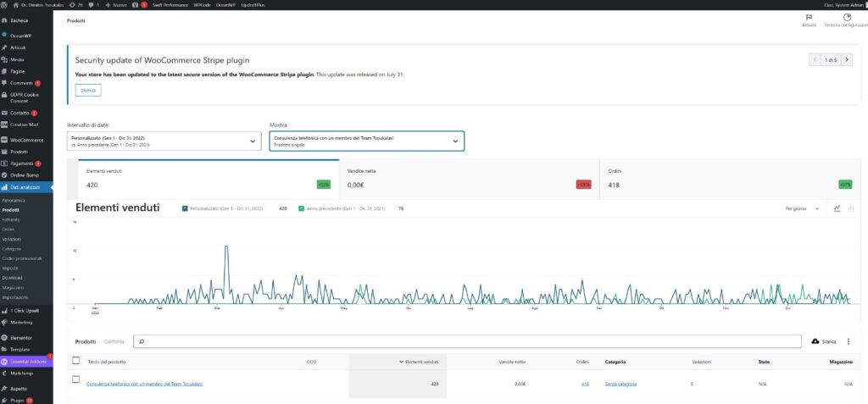This screenshot has height=404, width=868.
Task: Click the plus Nuovo item
Action: coord(115,4)
